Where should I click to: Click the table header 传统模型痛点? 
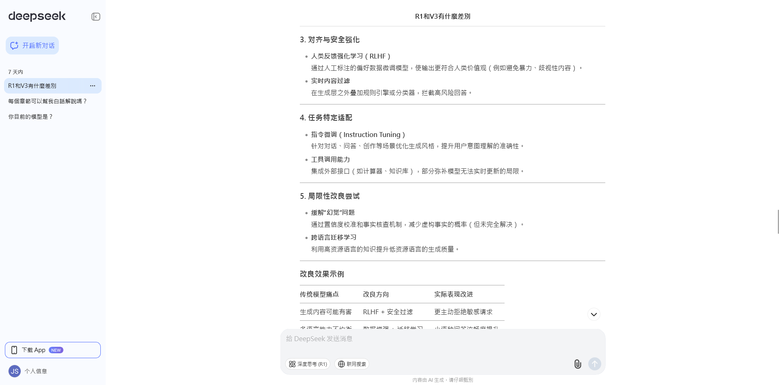[x=319, y=294]
